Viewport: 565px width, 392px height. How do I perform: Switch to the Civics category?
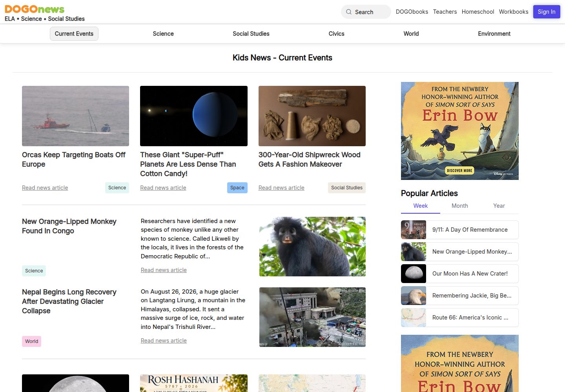(336, 34)
